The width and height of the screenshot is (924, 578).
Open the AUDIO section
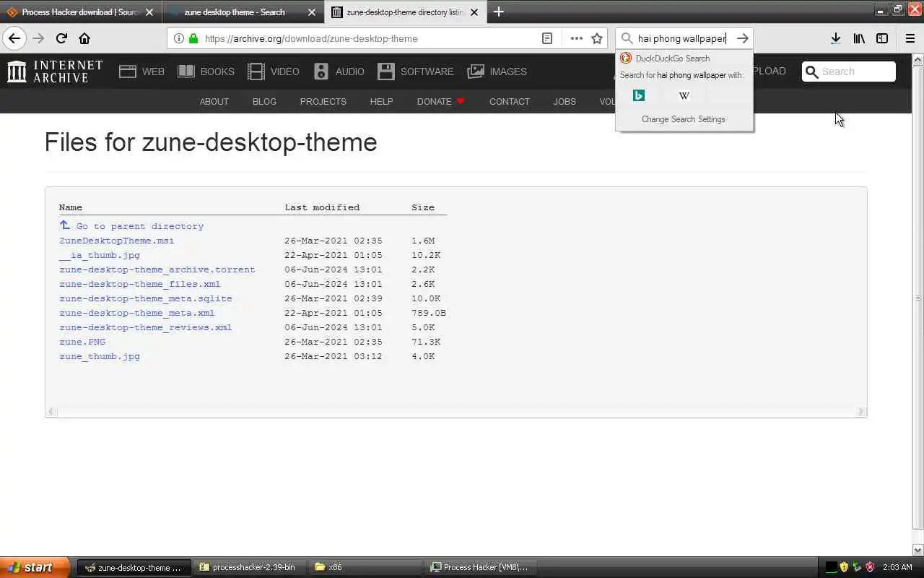tap(339, 71)
